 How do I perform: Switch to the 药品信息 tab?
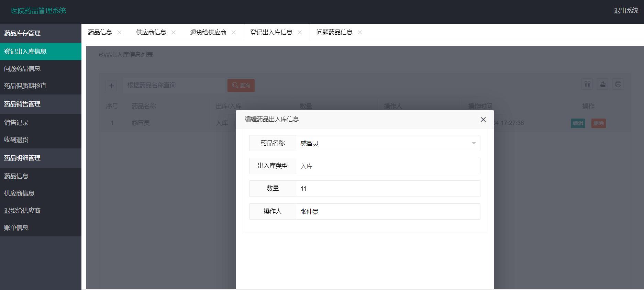pos(100,32)
